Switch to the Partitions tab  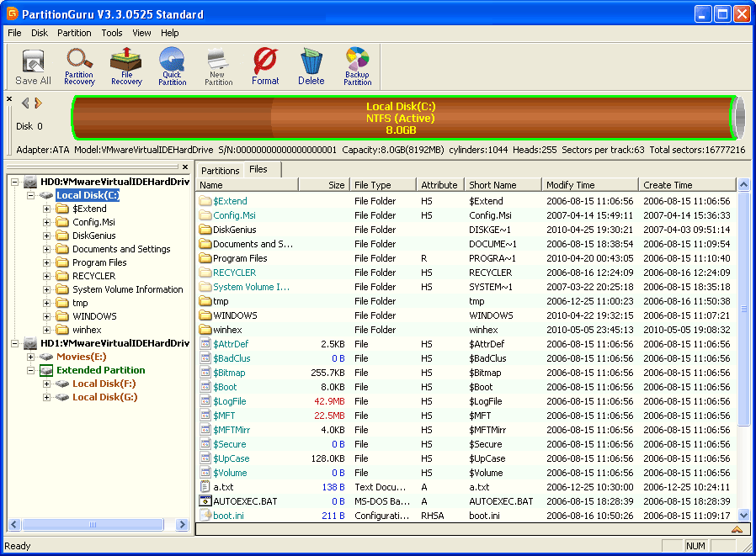point(221,171)
